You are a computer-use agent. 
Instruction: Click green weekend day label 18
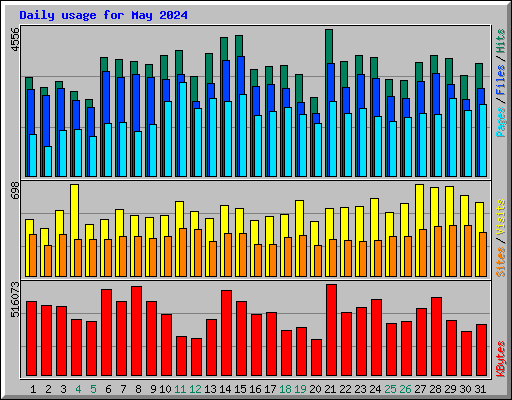[x=285, y=389]
